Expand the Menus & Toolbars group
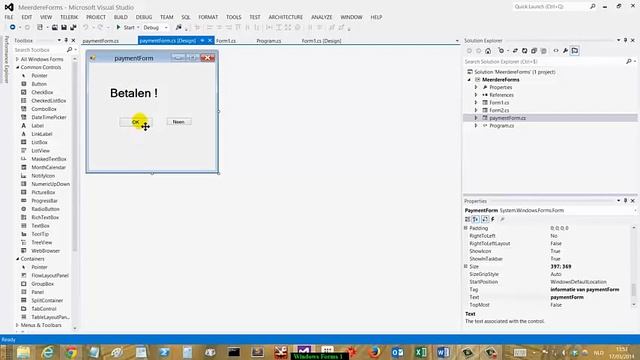 pyautogui.click(x=18, y=325)
